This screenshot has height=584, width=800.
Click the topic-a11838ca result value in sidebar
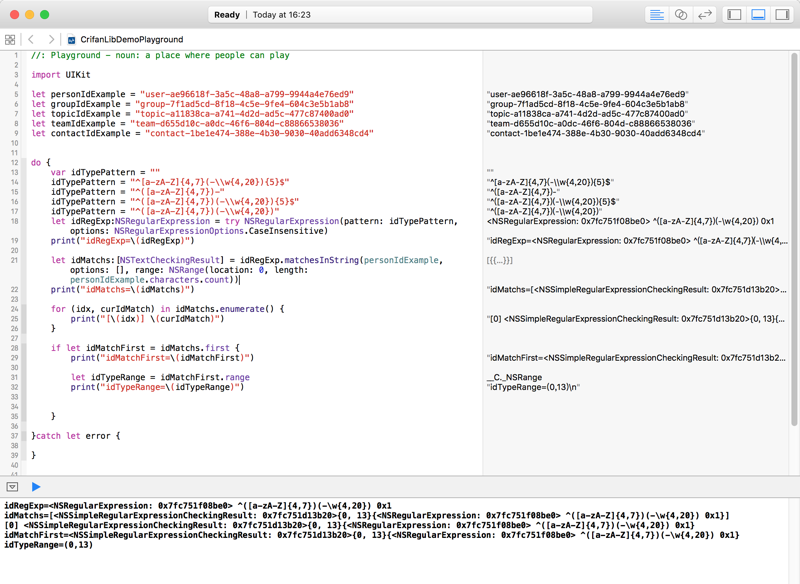pos(587,114)
